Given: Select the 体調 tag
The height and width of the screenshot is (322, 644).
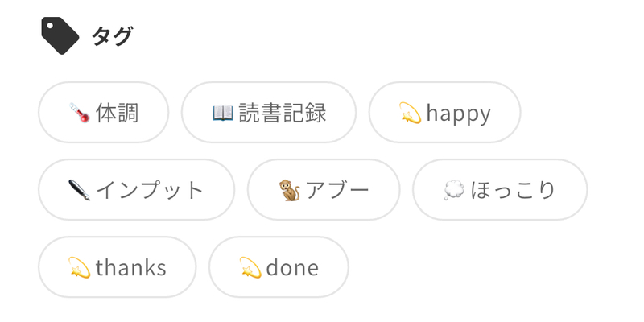Looking at the screenshot, I should click(x=104, y=113).
